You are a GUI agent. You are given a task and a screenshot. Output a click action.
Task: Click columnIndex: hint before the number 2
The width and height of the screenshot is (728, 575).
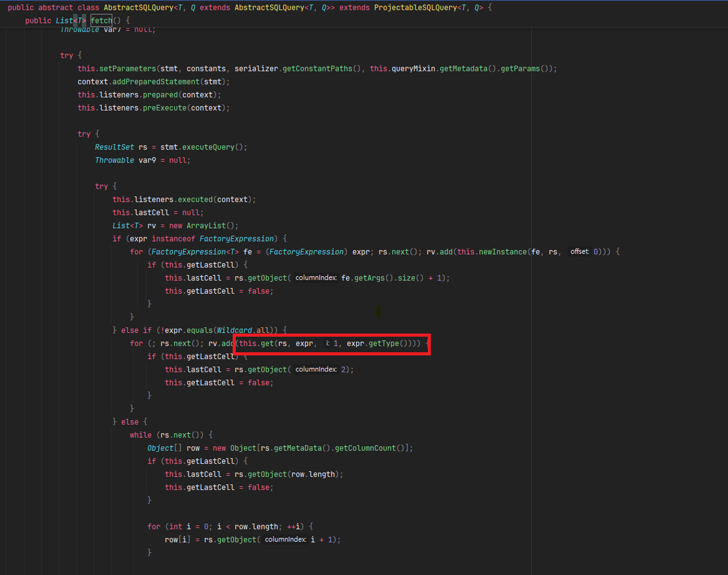tap(316, 369)
